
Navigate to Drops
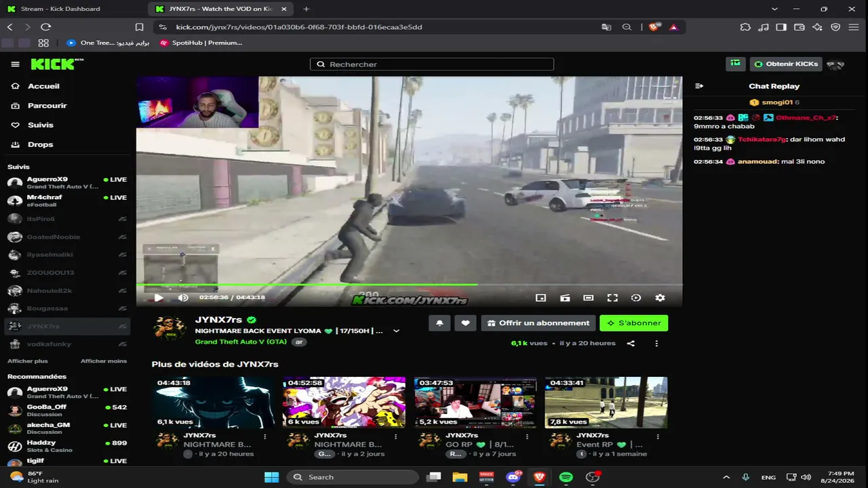[x=40, y=144]
